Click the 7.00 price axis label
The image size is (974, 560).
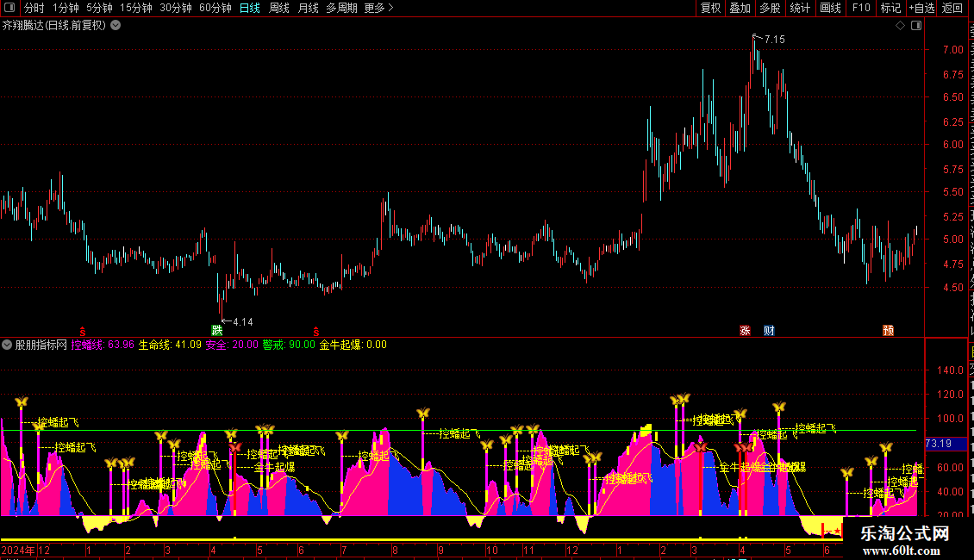(x=952, y=50)
